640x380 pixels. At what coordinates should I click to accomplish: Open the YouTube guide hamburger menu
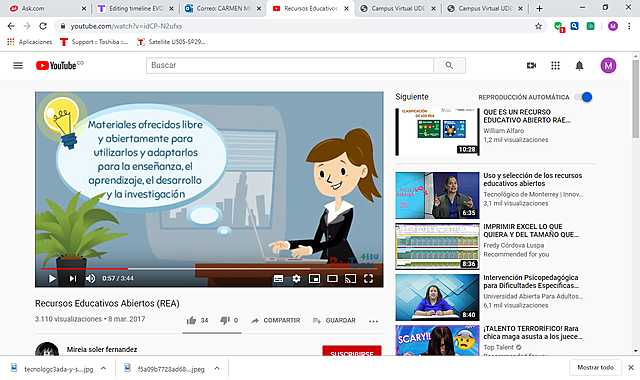pos(18,65)
